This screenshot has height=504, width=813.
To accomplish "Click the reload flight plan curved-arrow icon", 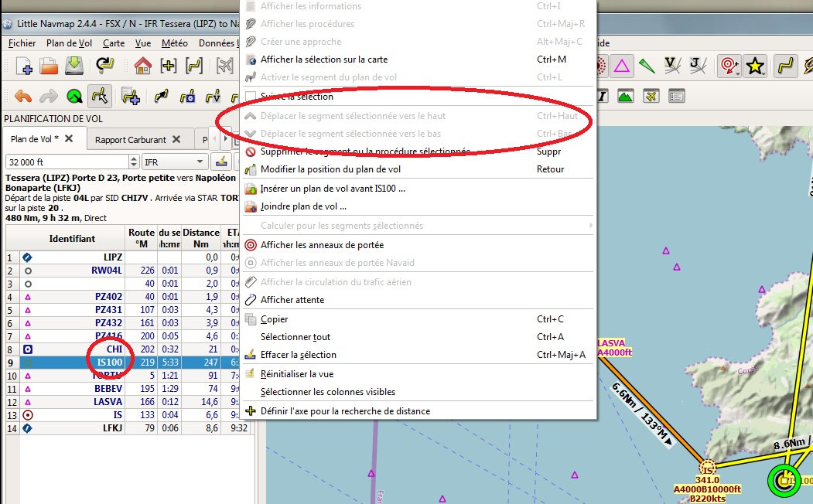I will tap(104, 66).
